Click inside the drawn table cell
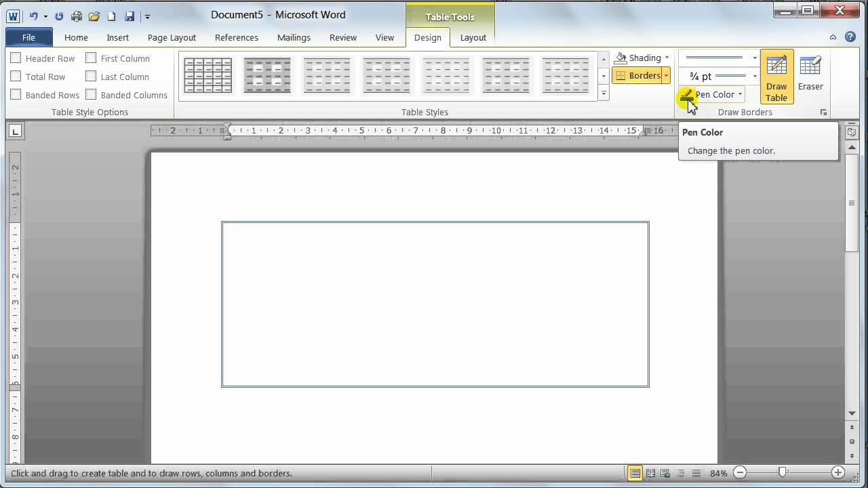 (435, 304)
